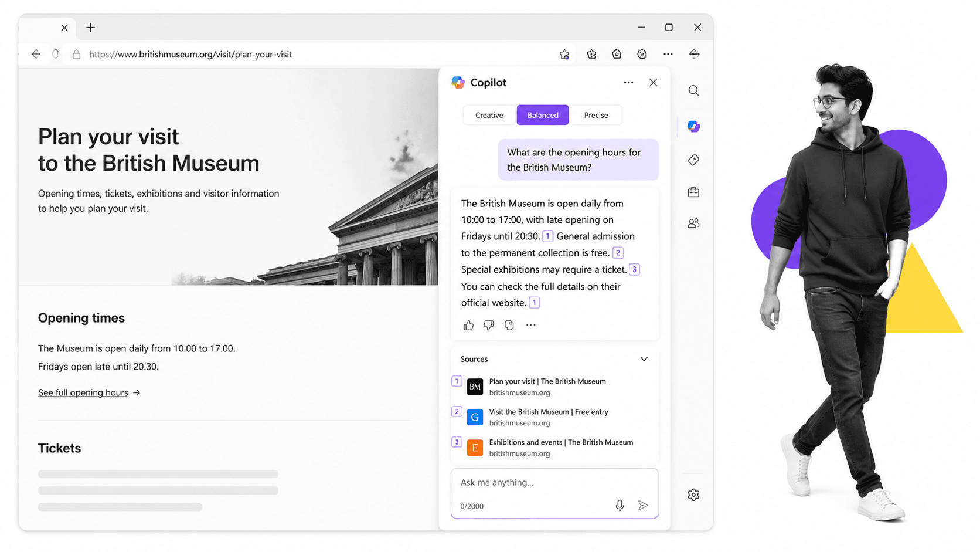Image resolution: width=980 pixels, height=552 pixels.
Task: Click the address bar URL
Action: pyautogui.click(x=190, y=54)
